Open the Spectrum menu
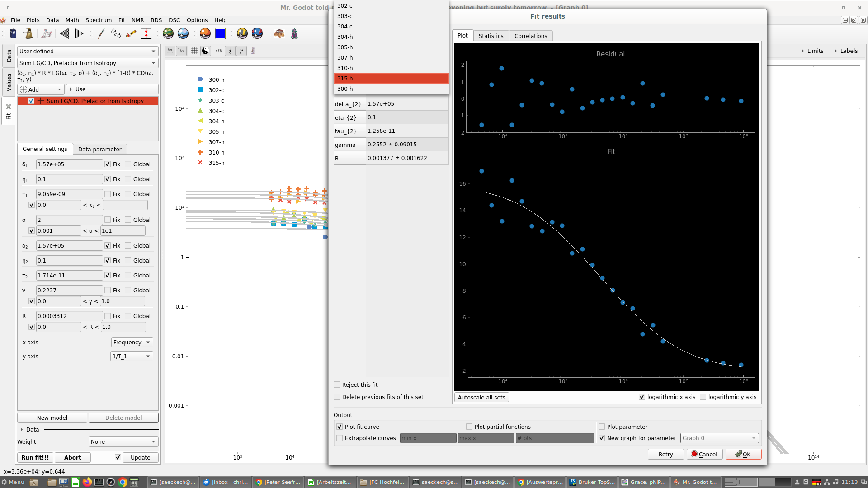 (x=98, y=20)
